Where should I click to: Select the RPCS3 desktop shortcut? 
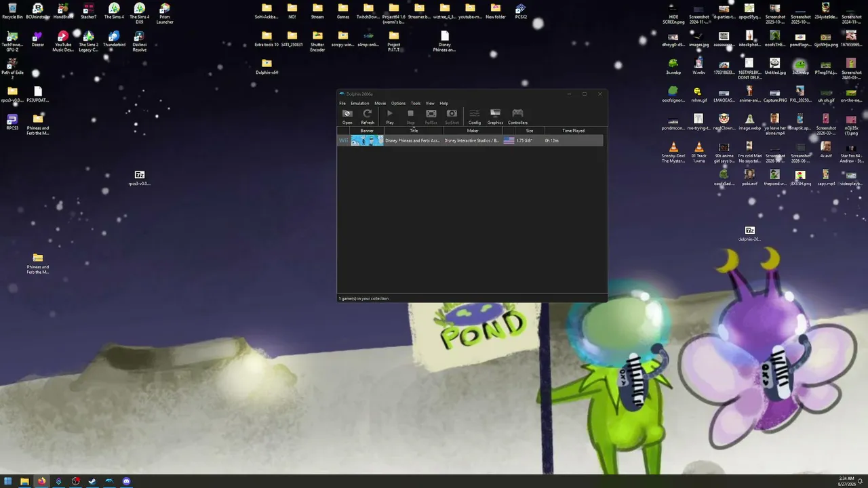tap(12, 122)
